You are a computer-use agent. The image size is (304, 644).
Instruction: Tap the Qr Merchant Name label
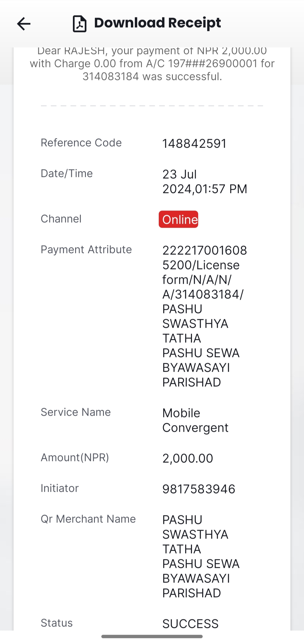pos(88,519)
